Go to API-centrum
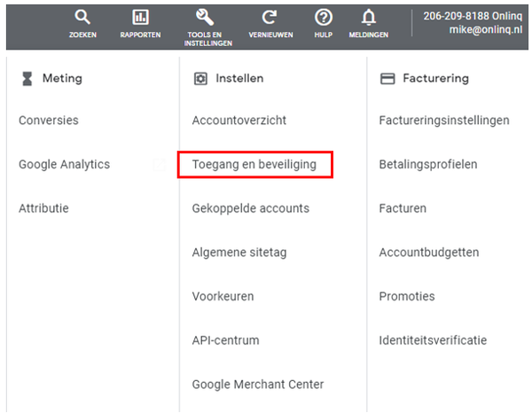 (225, 340)
